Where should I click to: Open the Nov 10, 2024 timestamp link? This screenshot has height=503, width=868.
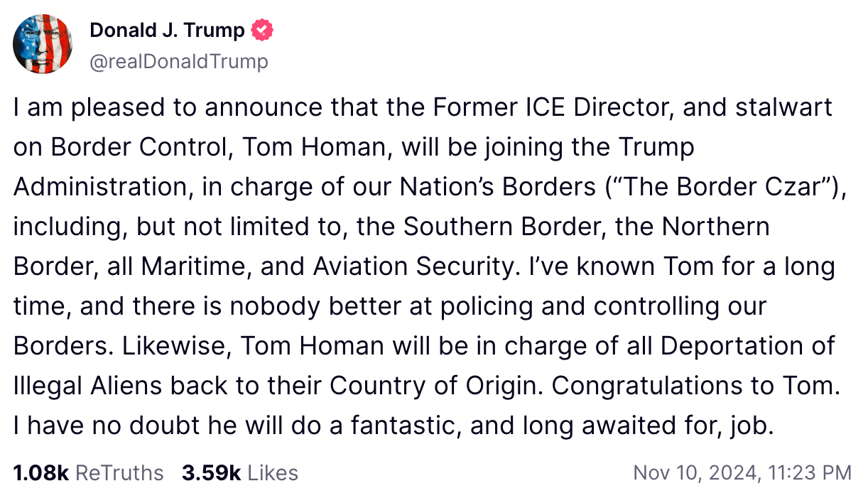click(742, 473)
